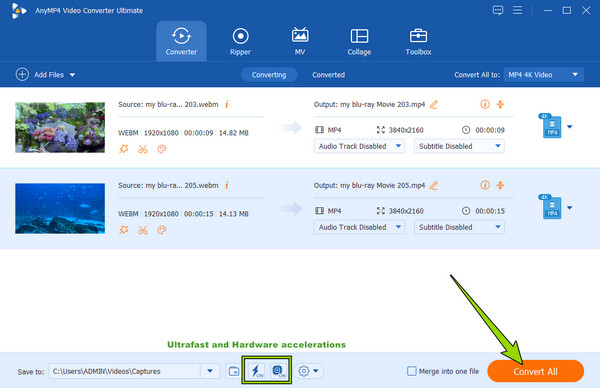View output info icon for Movie 203.mp4

click(x=485, y=104)
